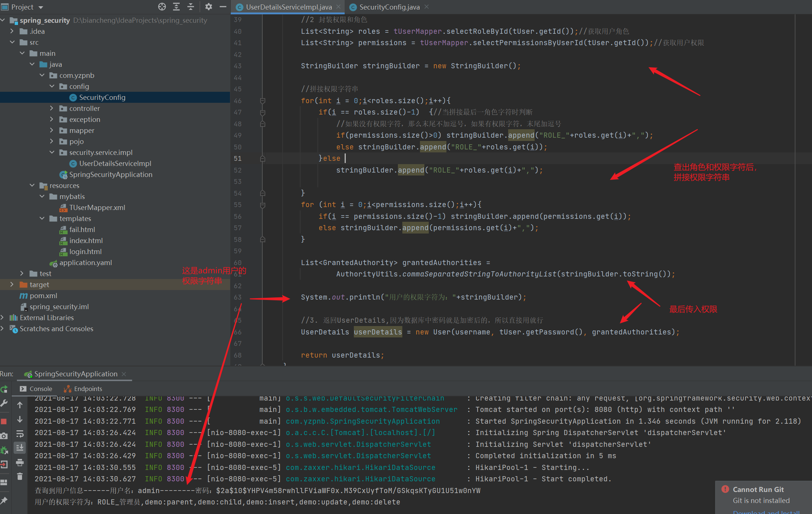Image resolution: width=812 pixels, height=514 pixels.
Task: Select Opened File with the crosshair icon
Action: tap(162, 7)
